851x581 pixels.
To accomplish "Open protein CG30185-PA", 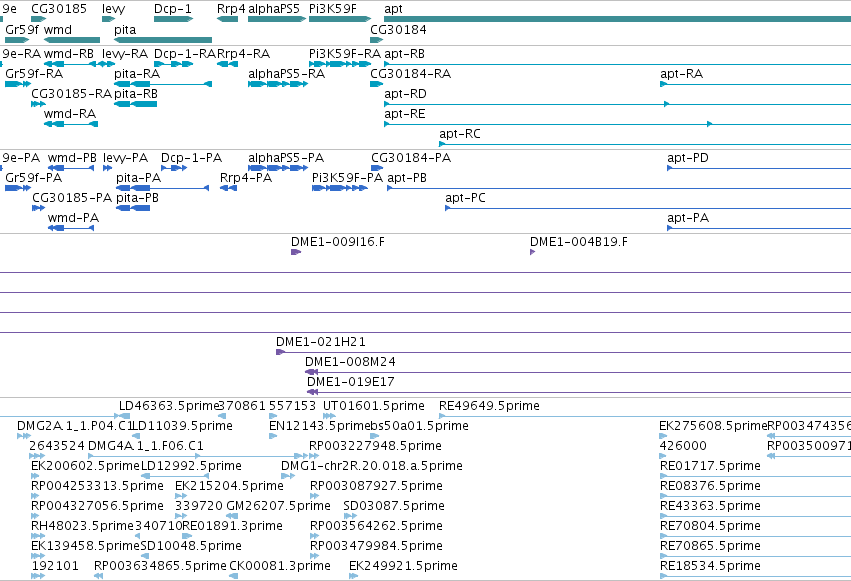I will 72,198.
